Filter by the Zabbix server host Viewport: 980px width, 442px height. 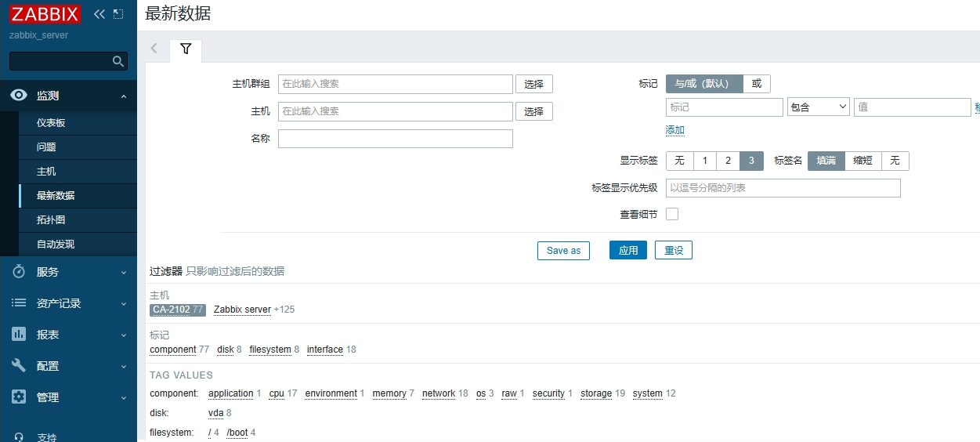click(x=242, y=310)
